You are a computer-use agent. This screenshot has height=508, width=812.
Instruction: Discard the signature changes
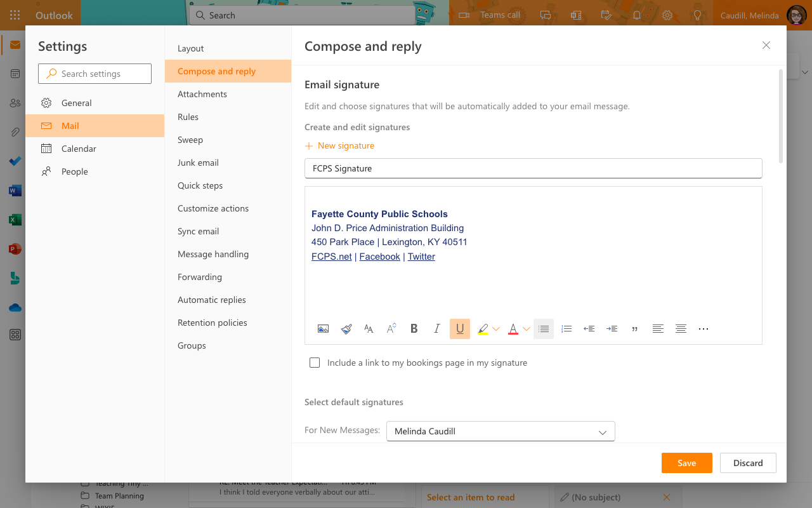[x=748, y=463]
